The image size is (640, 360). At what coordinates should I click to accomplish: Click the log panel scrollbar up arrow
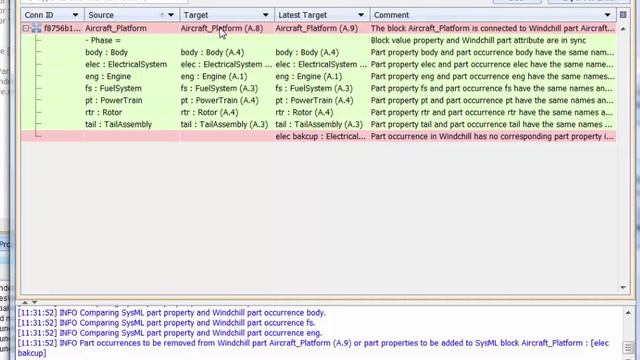[628, 313]
